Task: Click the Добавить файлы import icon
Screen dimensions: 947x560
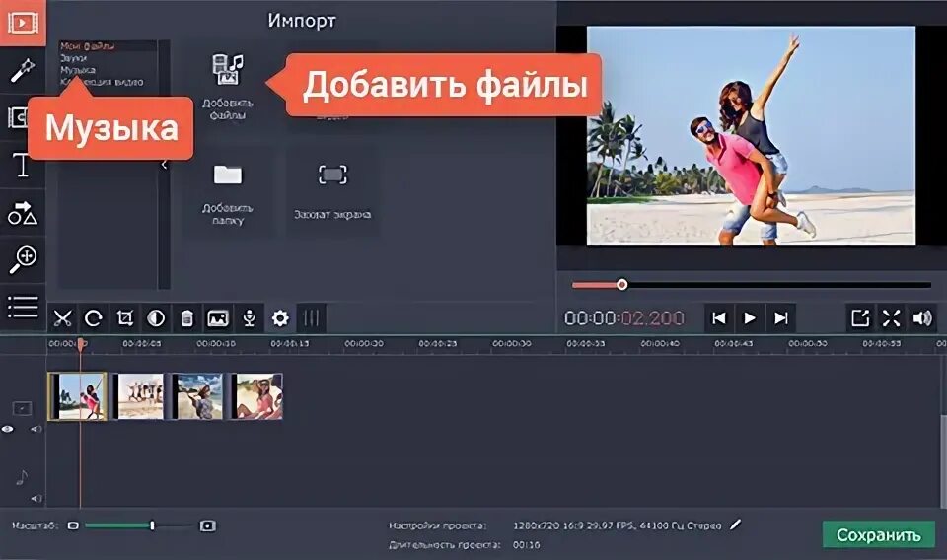Action: [227, 71]
